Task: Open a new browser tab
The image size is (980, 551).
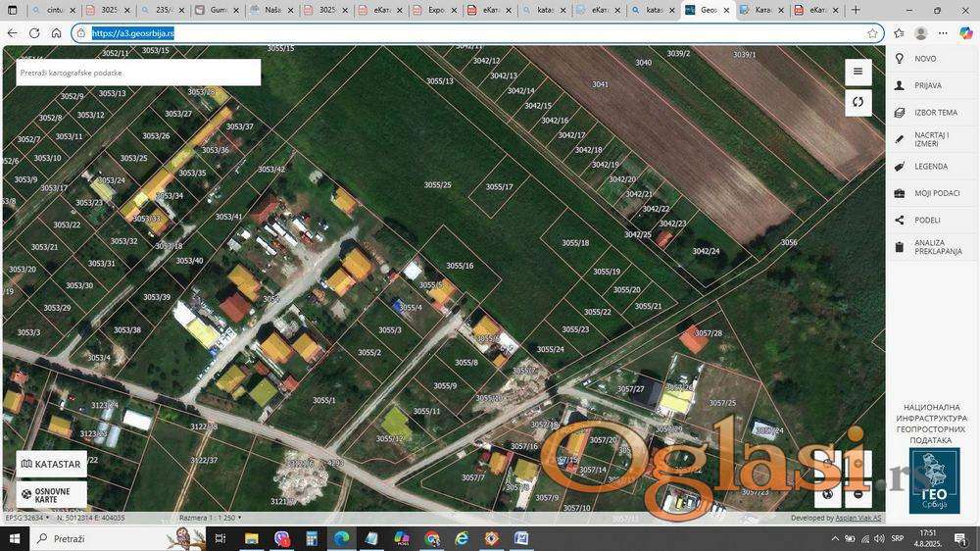Action: coord(856,10)
